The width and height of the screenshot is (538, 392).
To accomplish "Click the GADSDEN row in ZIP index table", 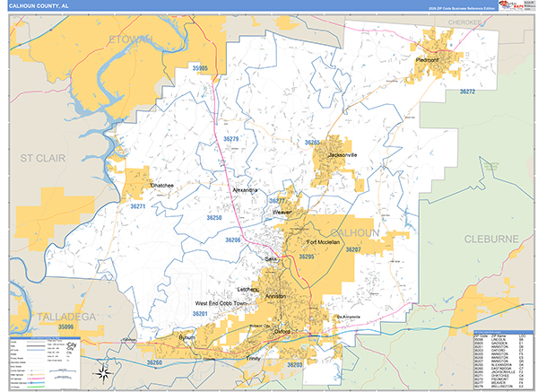I will point(503,343).
